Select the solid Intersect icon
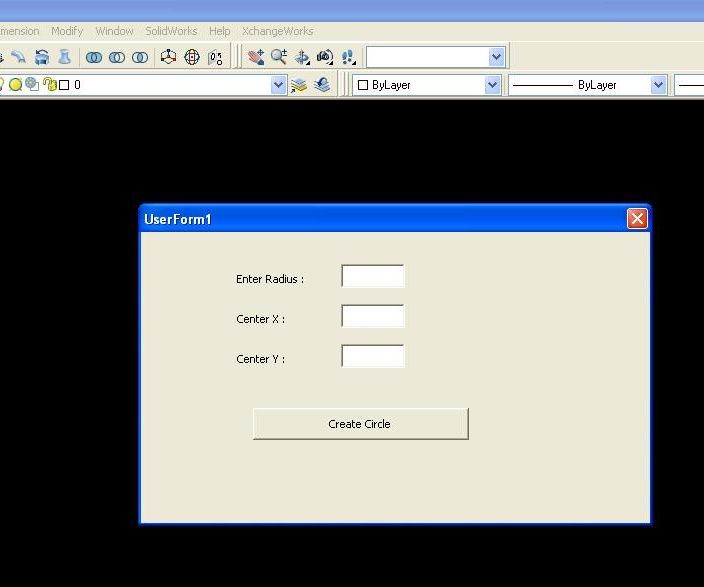Viewport: 704px width, 587px height. point(140,57)
